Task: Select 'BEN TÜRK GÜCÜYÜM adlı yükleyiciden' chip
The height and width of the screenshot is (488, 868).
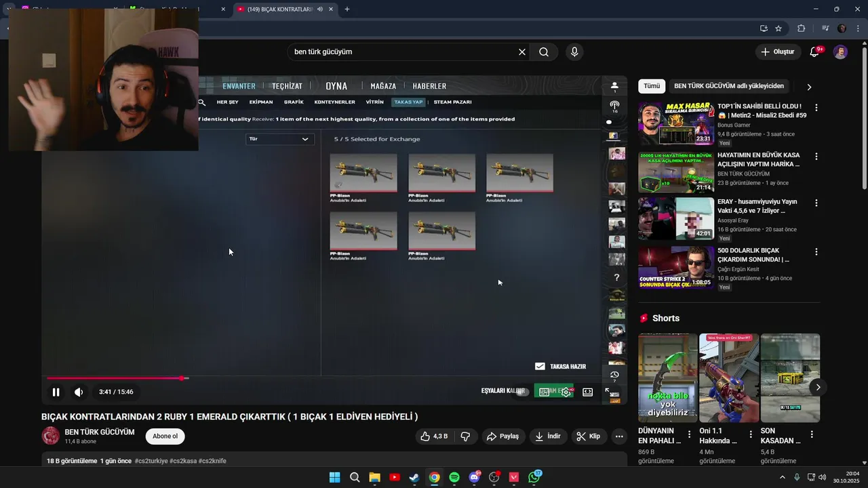Action: point(729,86)
